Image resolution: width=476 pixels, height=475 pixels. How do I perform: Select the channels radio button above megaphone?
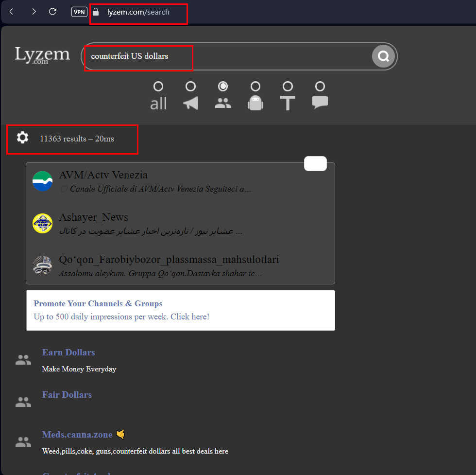[190, 87]
